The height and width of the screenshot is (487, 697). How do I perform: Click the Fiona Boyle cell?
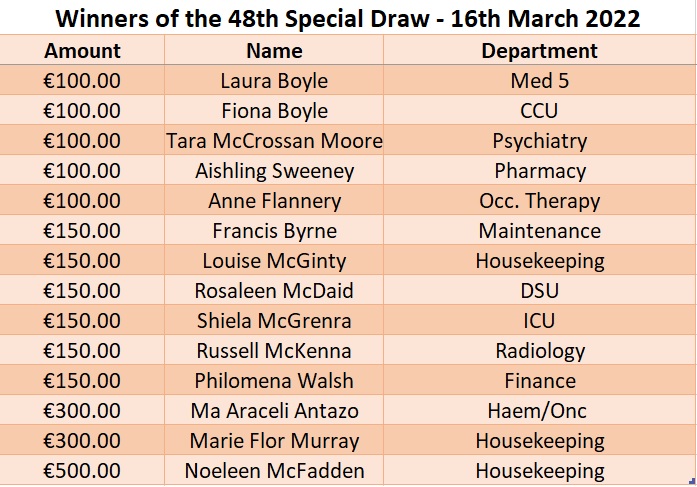pyautogui.click(x=274, y=111)
